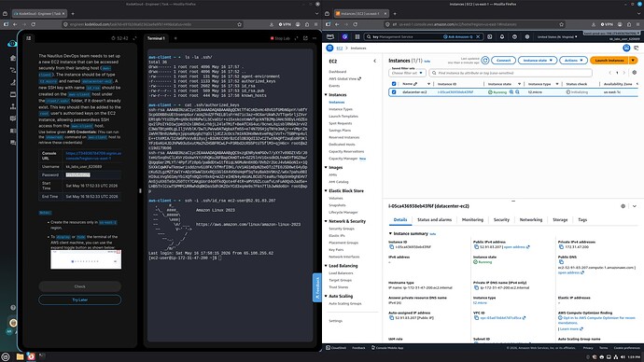Collapse the Images nav section
The height and width of the screenshot is (362, 644).
(326, 167)
